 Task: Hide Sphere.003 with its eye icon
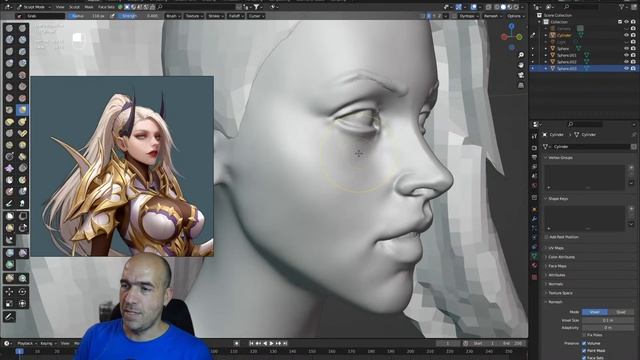pos(627,69)
